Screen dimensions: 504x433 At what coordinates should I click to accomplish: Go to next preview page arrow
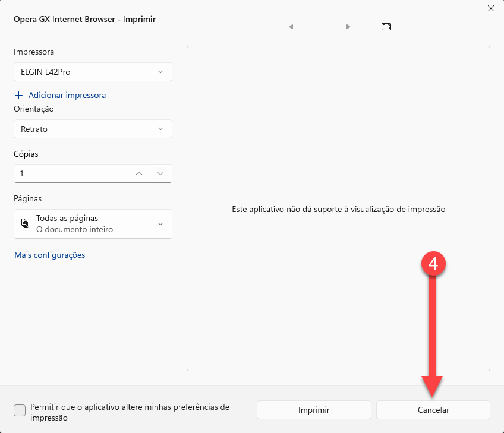click(348, 27)
